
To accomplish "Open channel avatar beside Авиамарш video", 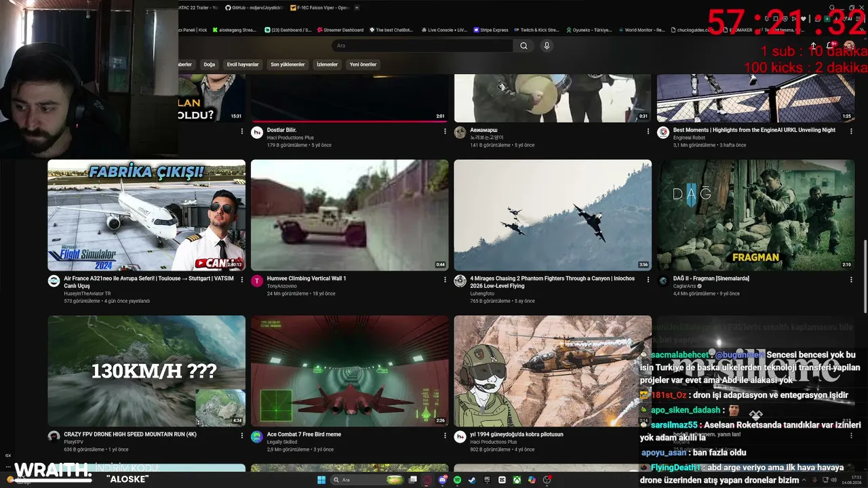I will tap(460, 133).
